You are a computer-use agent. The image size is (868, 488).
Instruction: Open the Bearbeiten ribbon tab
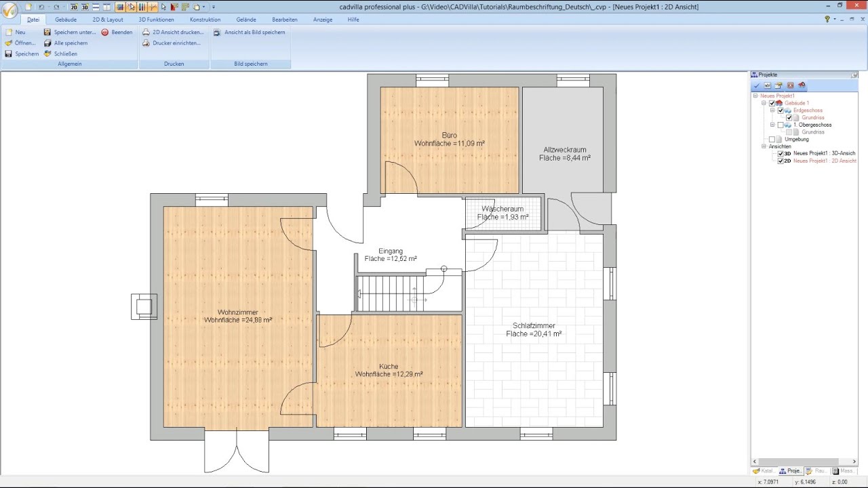[x=285, y=20]
